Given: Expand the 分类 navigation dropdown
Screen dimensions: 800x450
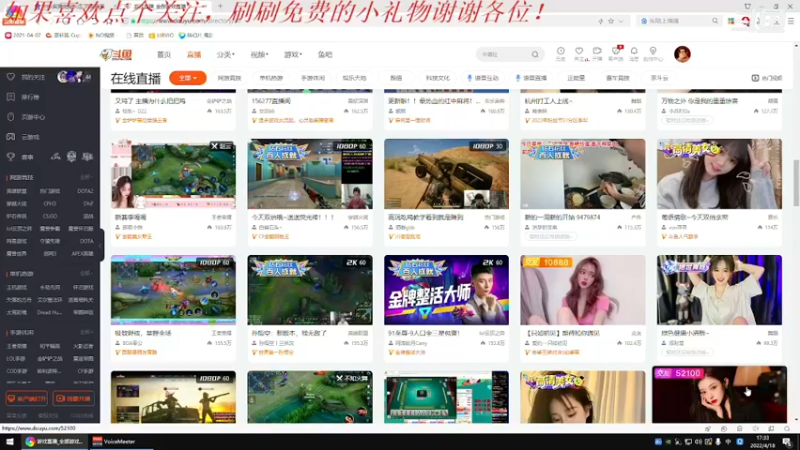Looking at the screenshot, I should coord(226,55).
